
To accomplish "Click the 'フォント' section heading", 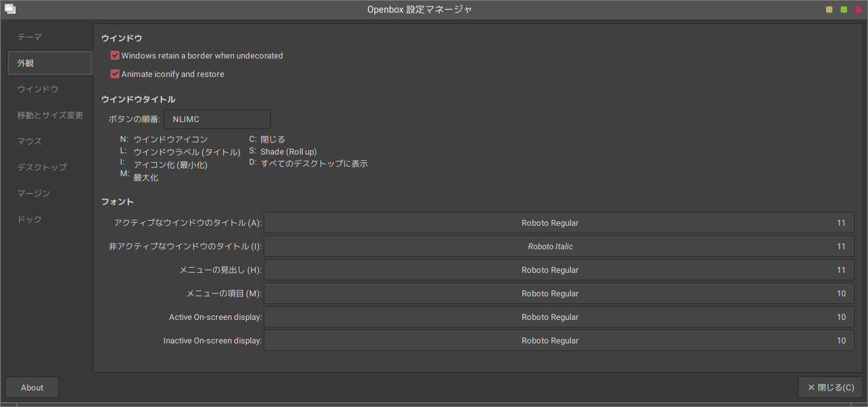I will pyautogui.click(x=118, y=202).
